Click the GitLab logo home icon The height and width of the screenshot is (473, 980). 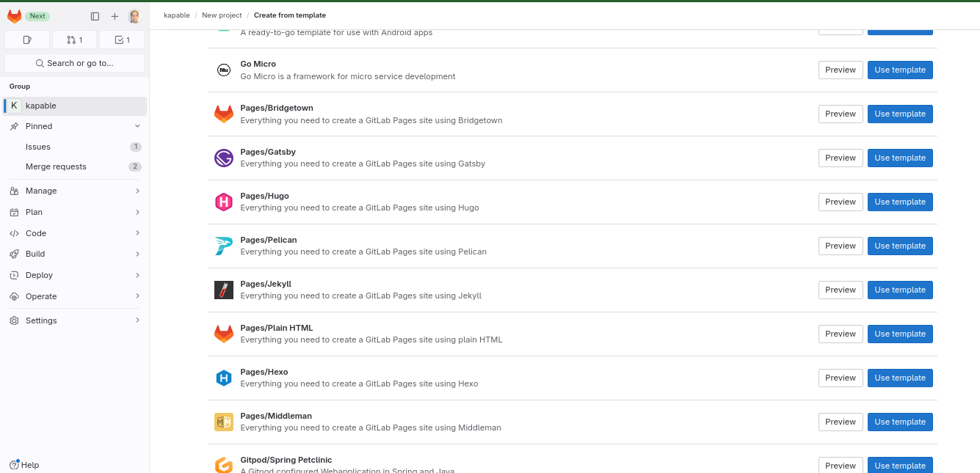click(14, 16)
